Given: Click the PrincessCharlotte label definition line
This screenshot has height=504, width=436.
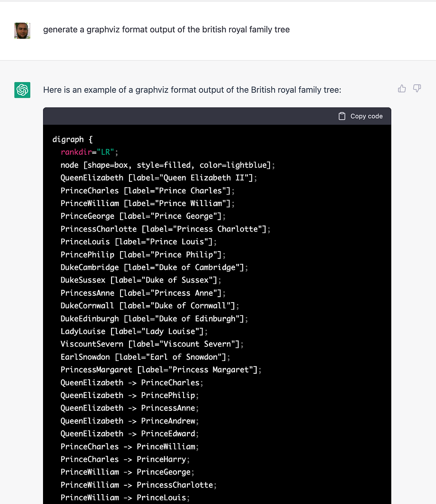Looking at the screenshot, I should click(165, 229).
